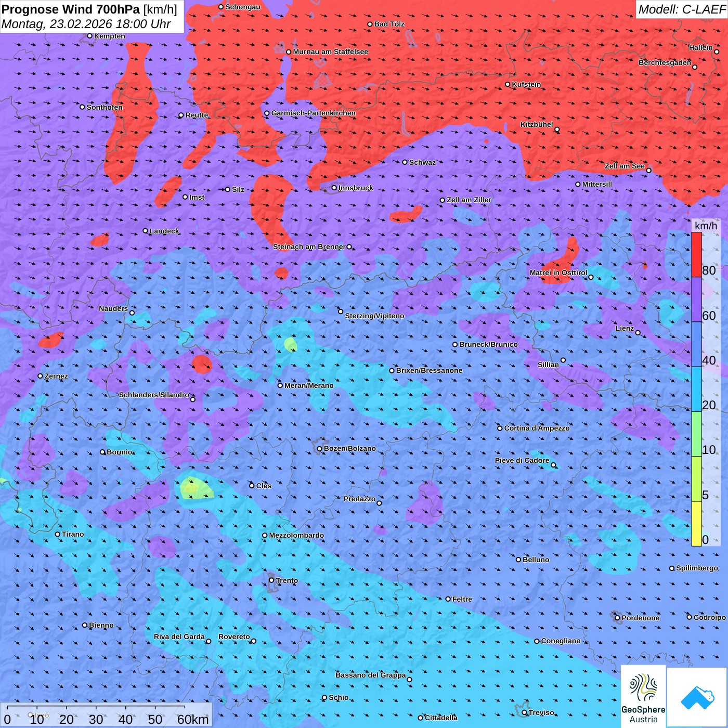Click the Kufstein location marker
728x728 pixels.
508,84
